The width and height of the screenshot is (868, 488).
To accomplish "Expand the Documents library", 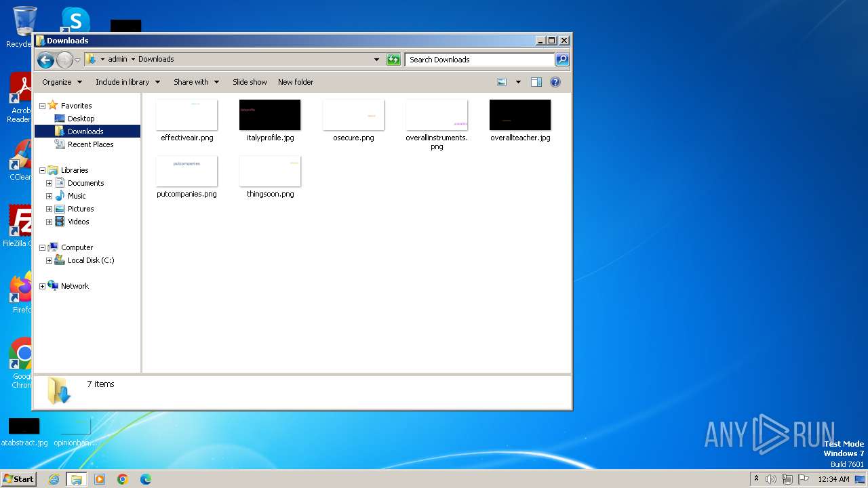I will [x=49, y=183].
